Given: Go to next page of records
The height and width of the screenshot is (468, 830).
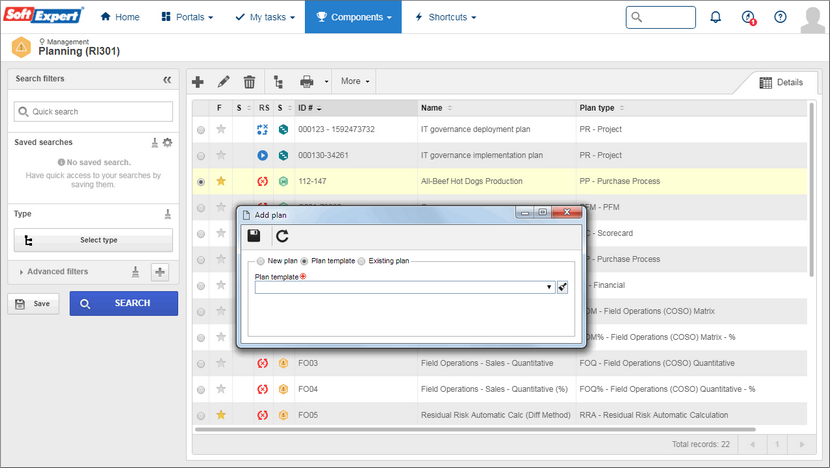Looking at the screenshot, I should click(x=802, y=445).
